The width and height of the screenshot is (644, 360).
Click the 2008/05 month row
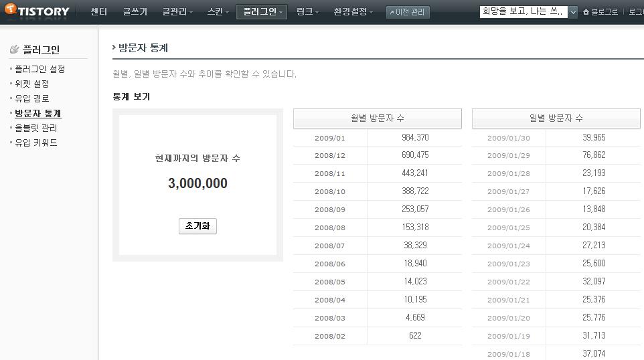point(378,282)
